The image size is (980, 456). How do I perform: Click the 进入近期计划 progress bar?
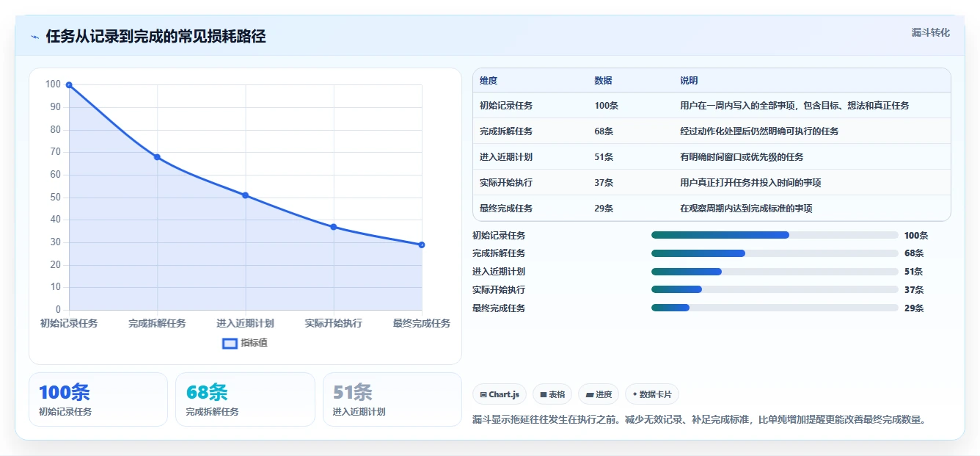(x=775, y=272)
